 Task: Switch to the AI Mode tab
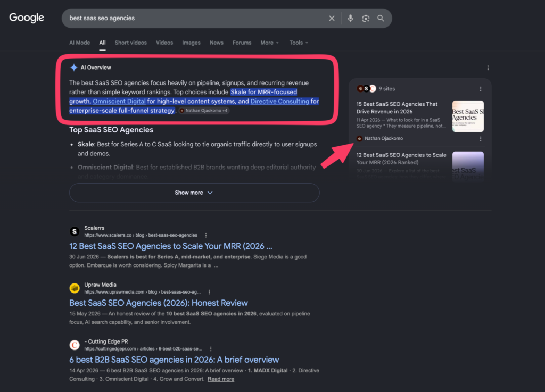80,43
